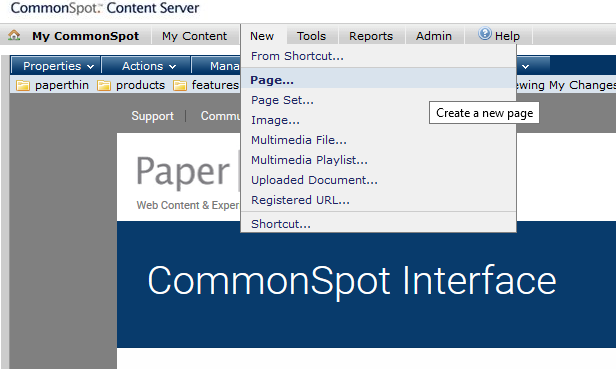
Task: Click the CommonSpot Content Server title
Action: click(105, 8)
